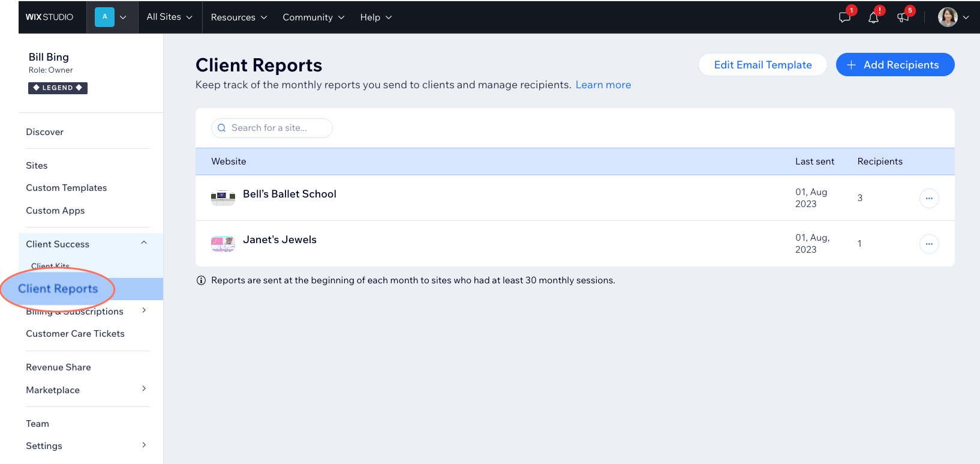The height and width of the screenshot is (464, 980).
Task: Open Sites in sidebar
Action: (37, 166)
